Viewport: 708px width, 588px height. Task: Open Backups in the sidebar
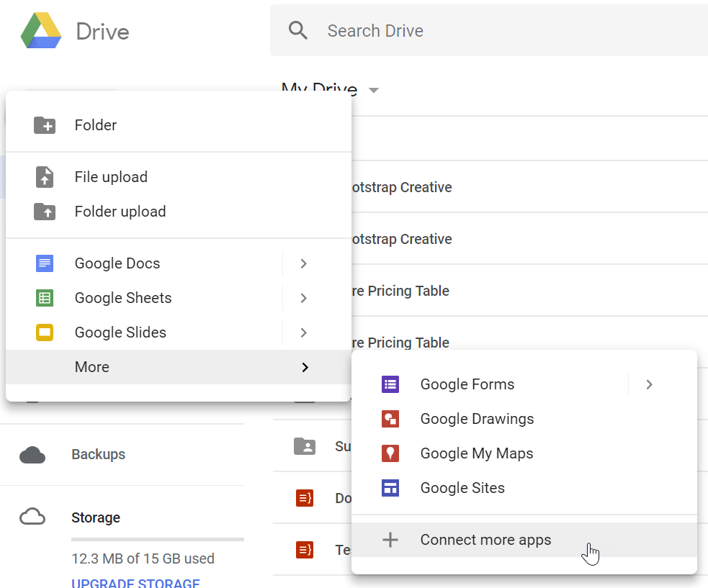(x=98, y=454)
